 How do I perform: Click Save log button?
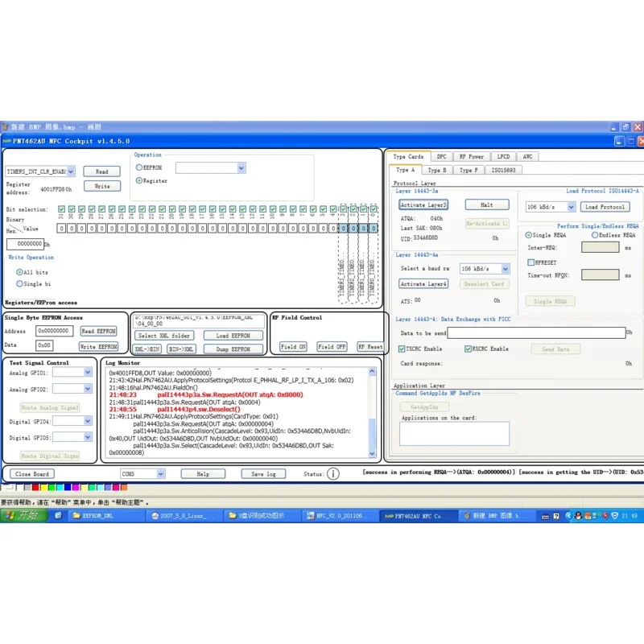263,473
